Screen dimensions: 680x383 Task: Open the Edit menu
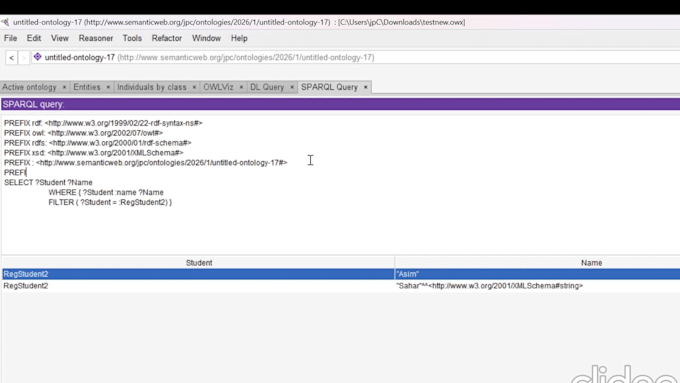[34, 38]
